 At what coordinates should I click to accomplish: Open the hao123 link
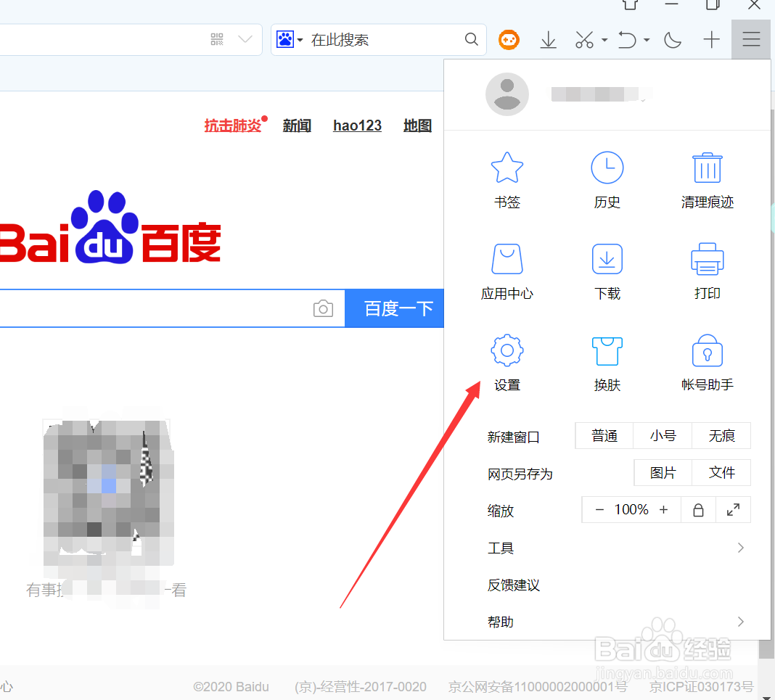(x=357, y=125)
